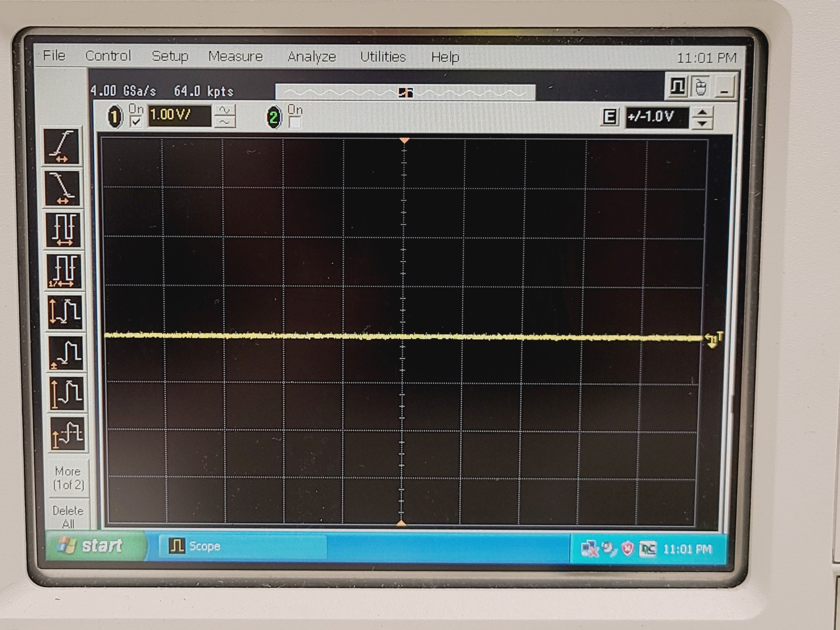The image size is (840, 630).
Task: Click the +/-1.0V trigger level field
Action: pos(657,117)
